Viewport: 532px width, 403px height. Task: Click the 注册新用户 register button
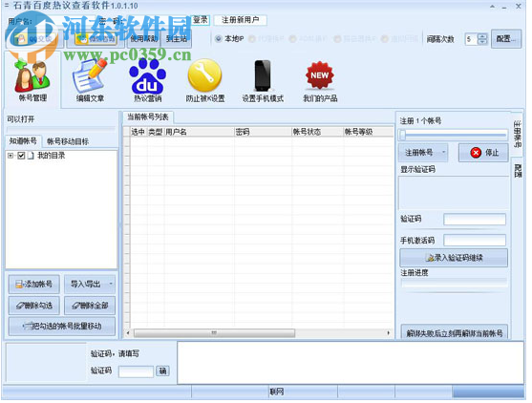[241, 20]
